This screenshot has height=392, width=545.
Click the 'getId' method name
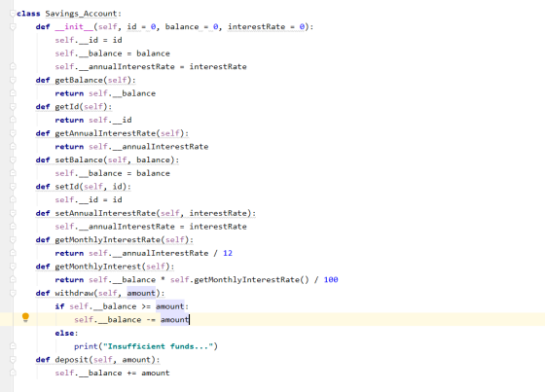pyautogui.click(x=67, y=107)
